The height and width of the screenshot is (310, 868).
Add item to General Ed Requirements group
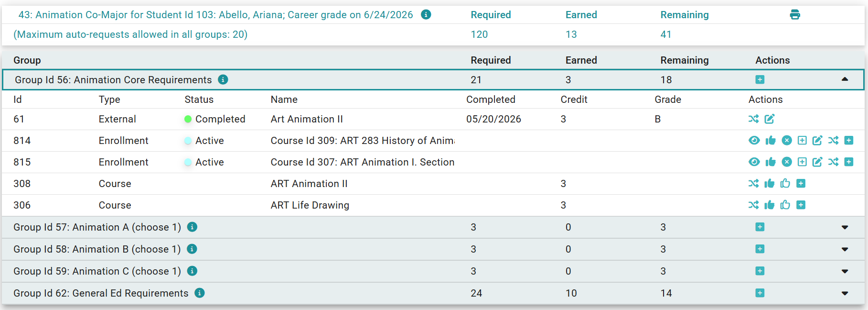click(x=760, y=293)
